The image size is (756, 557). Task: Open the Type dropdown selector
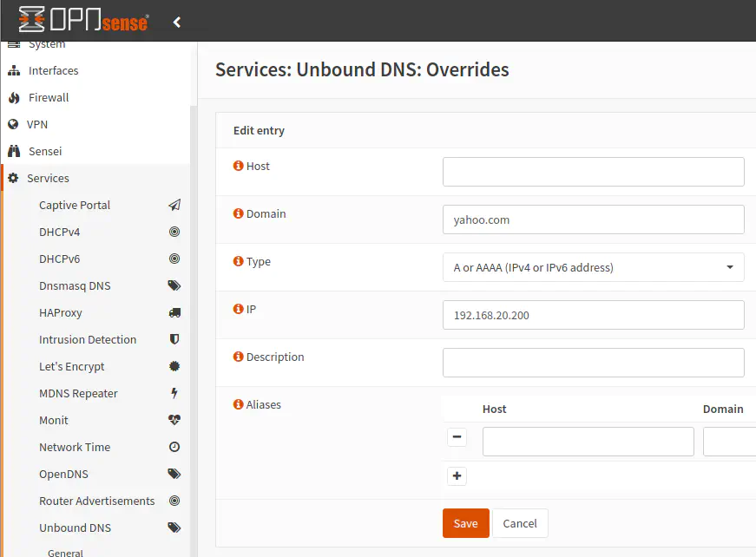click(593, 267)
